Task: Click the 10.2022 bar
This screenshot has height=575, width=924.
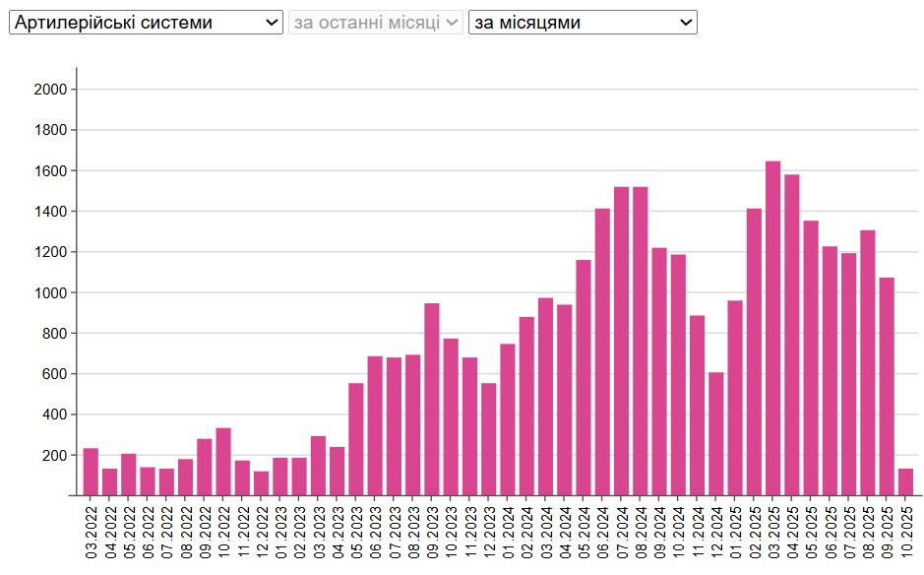Action: (223, 462)
